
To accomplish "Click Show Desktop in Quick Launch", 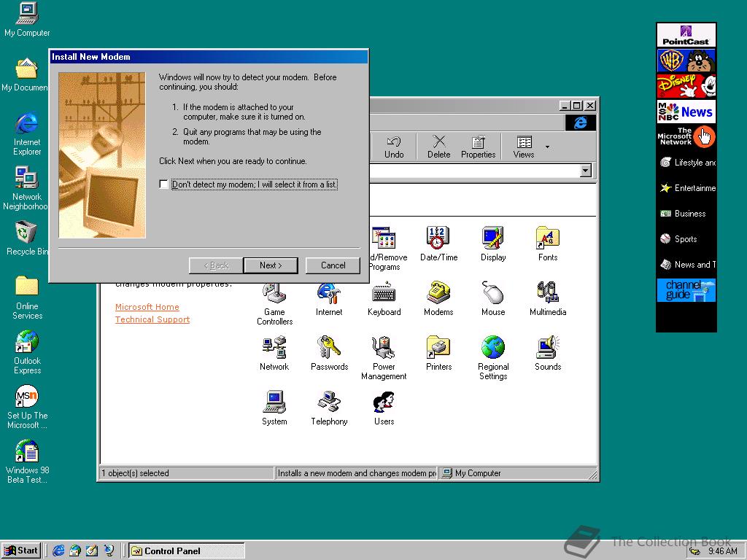I will pos(92,551).
